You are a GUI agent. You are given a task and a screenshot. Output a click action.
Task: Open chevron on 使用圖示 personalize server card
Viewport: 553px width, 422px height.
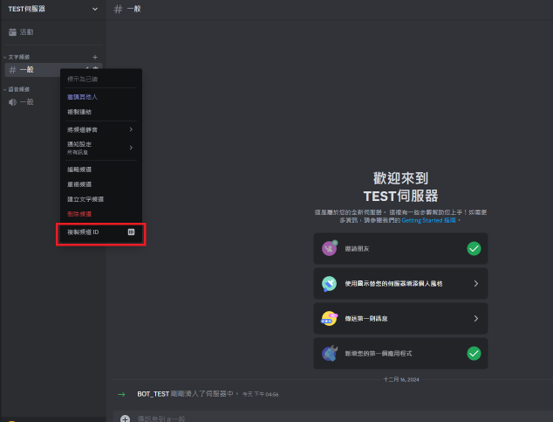coord(476,283)
